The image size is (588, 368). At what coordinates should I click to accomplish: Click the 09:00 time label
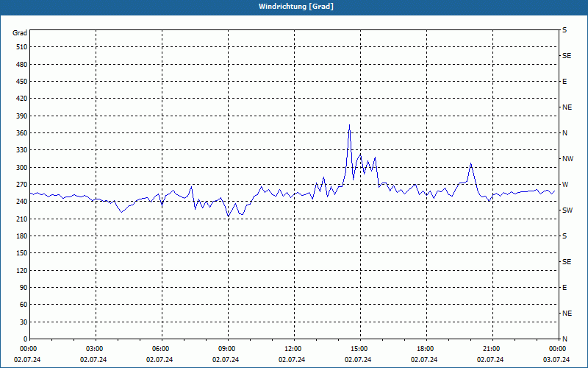228,349
